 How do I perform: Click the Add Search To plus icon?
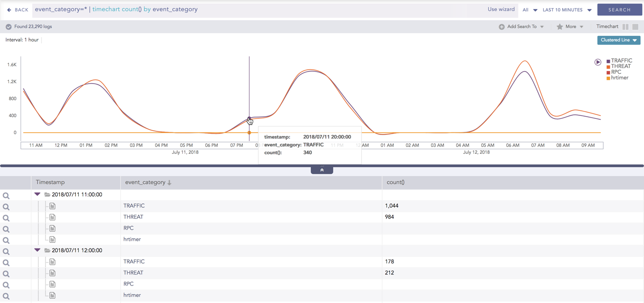[x=501, y=27]
